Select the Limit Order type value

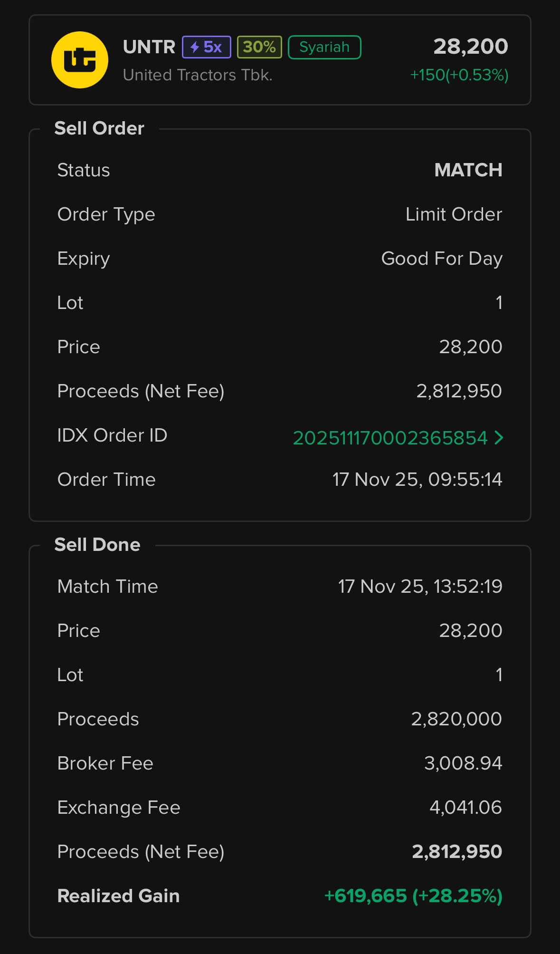click(x=454, y=214)
